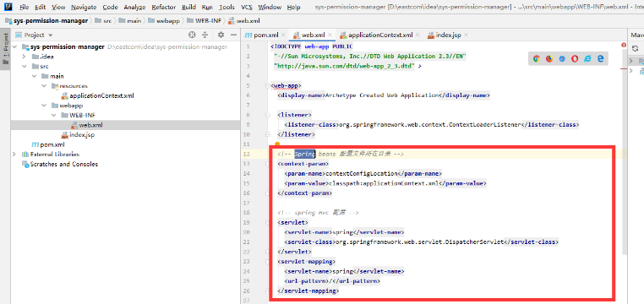Open the Code menu
Screen dimensions: 644x304
pyautogui.click(x=110, y=7)
